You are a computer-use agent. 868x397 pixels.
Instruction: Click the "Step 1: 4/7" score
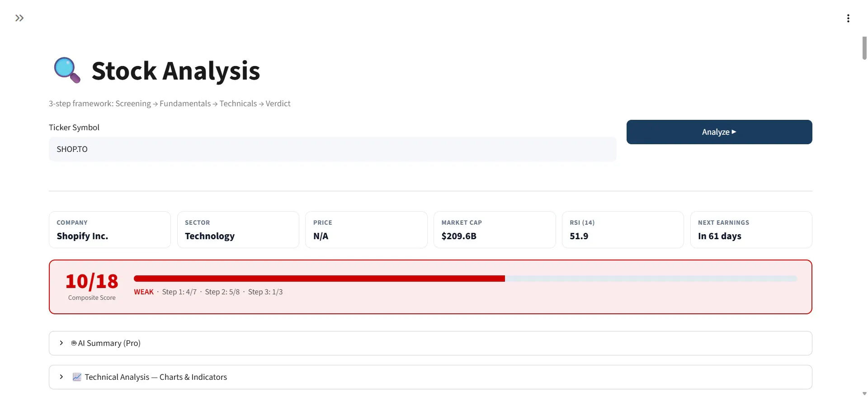[x=179, y=292]
